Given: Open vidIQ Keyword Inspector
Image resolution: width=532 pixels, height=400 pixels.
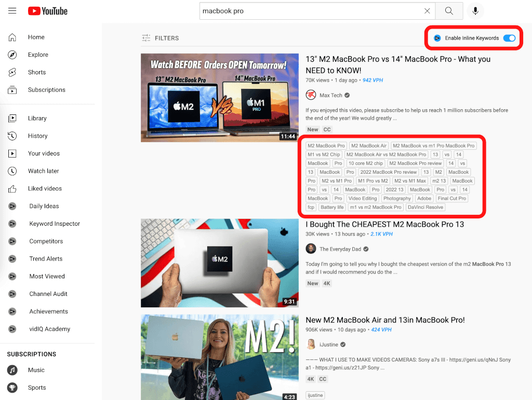Looking at the screenshot, I should pos(54,224).
